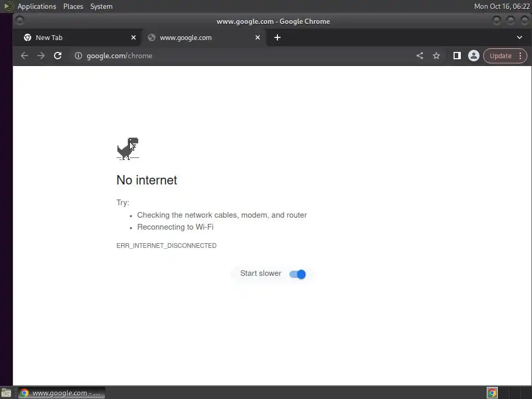Open the side panel icon
532x399 pixels.
click(x=457, y=56)
